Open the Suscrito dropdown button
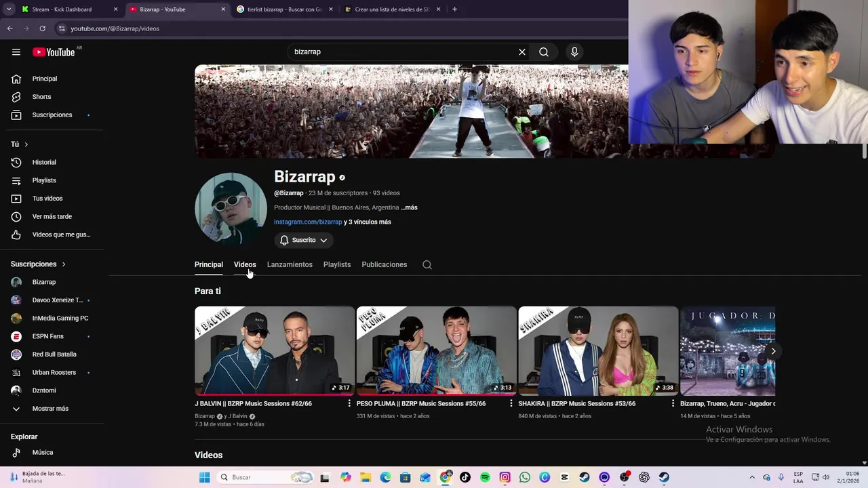 304,240
